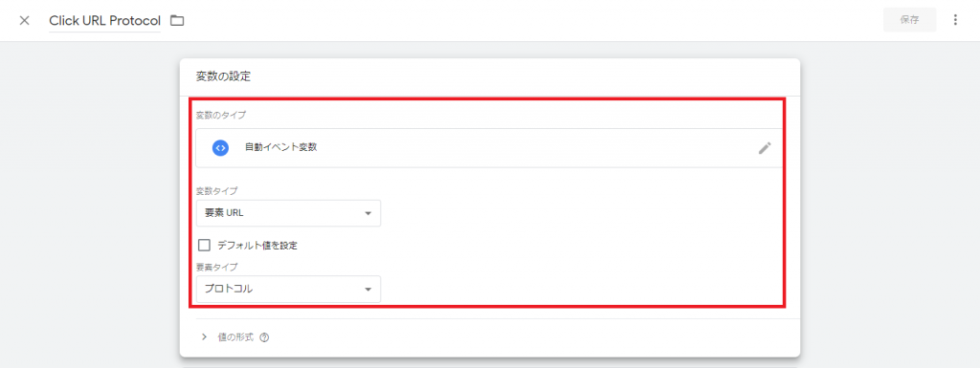Viewport: 980px width, 368px height.
Task: Click the dropdown arrow of 要素 URL
Action: tap(368, 214)
